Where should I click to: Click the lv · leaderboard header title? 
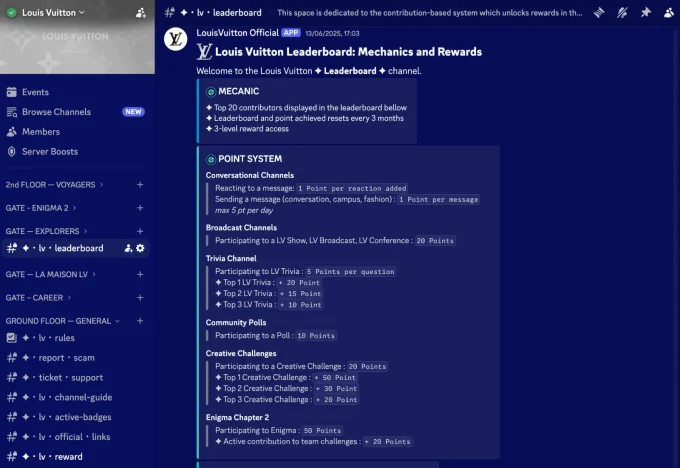click(221, 13)
